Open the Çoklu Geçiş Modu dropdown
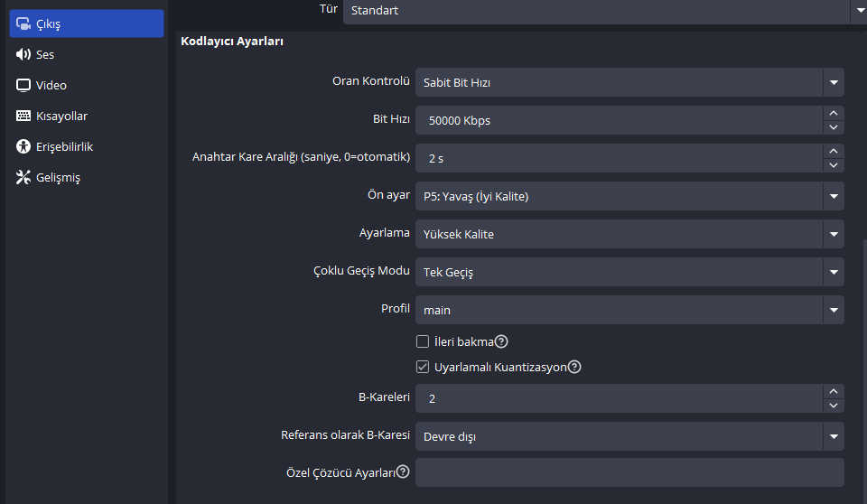The image size is (867, 504). click(x=833, y=272)
